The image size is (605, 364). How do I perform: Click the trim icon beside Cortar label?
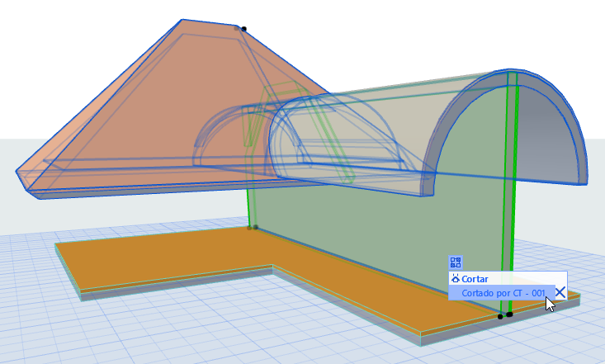(x=456, y=278)
